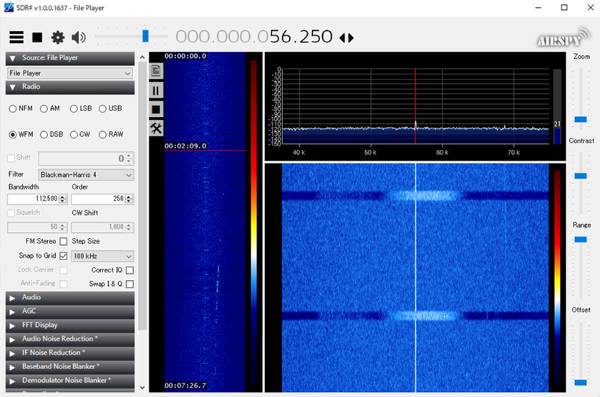Image resolution: width=600 pixels, height=397 pixels.
Task: Toggle the Snap to Grid checkbox
Action: tap(64, 256)
